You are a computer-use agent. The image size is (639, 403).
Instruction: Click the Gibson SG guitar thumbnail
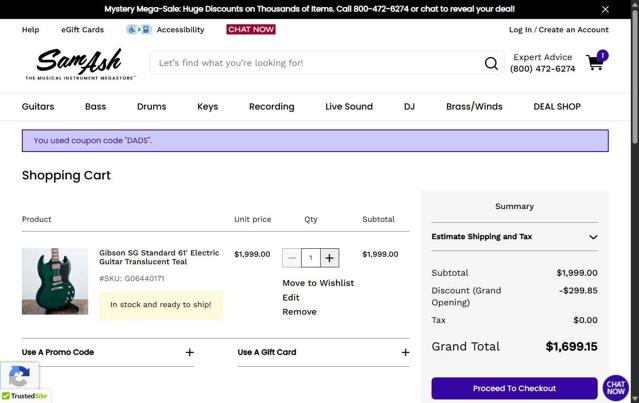click(x=55, y=281)
